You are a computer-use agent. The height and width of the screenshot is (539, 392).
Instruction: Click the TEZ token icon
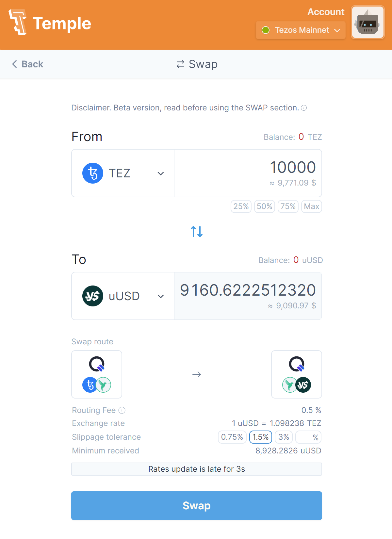click(x=93, y=173)
